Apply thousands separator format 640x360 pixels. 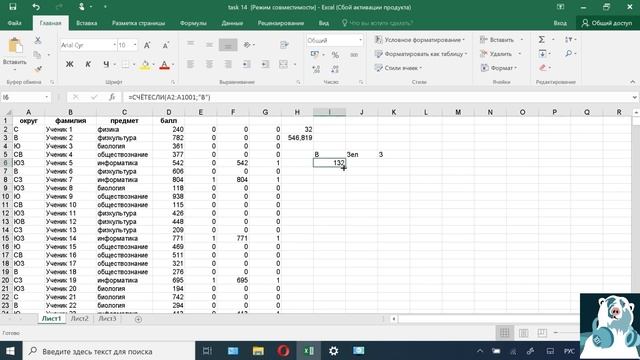[354, 55]
